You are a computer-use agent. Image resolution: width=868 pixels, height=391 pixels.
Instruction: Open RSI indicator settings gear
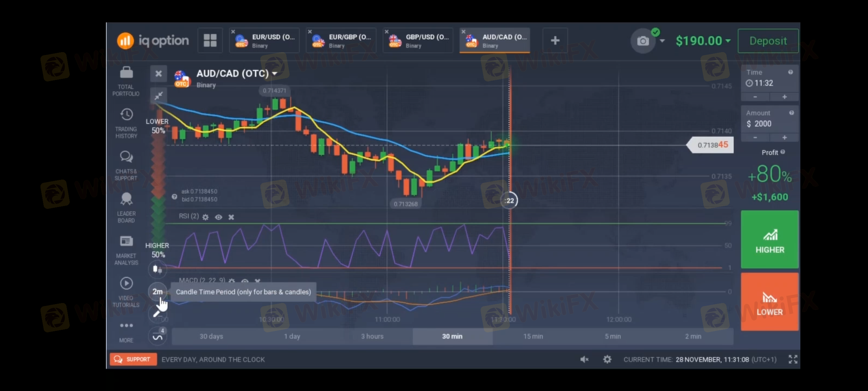(205, 217)
